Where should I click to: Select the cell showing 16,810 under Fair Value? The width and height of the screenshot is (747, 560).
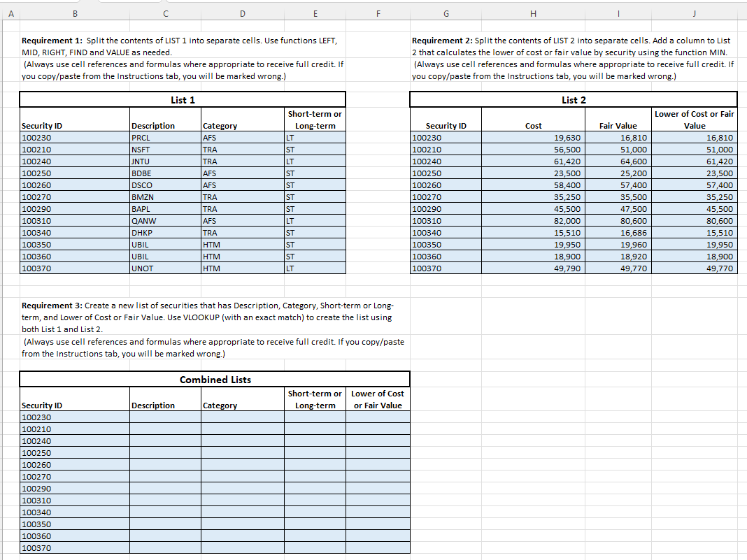tap(618, 138)
